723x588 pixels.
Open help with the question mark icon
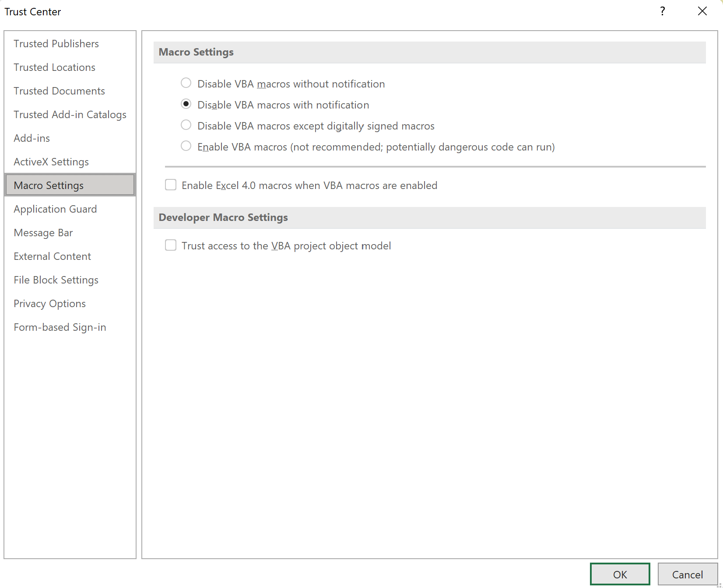(663, 11)
